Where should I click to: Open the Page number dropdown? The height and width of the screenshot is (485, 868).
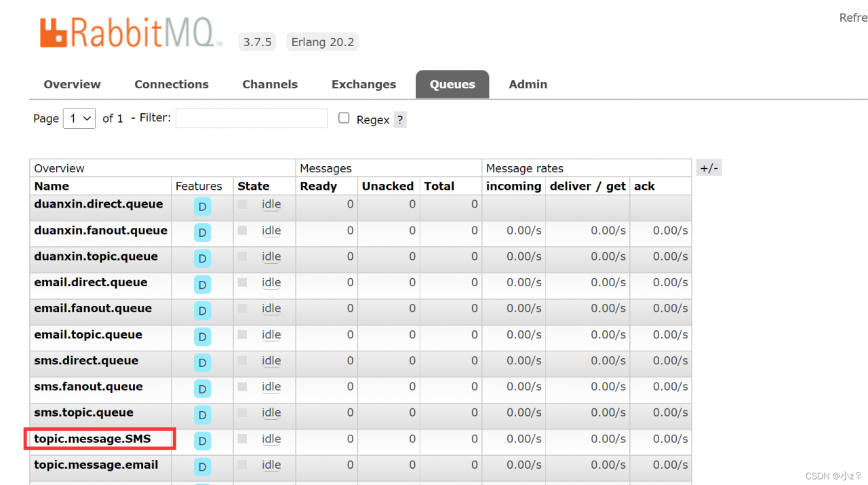pos(79,118)
